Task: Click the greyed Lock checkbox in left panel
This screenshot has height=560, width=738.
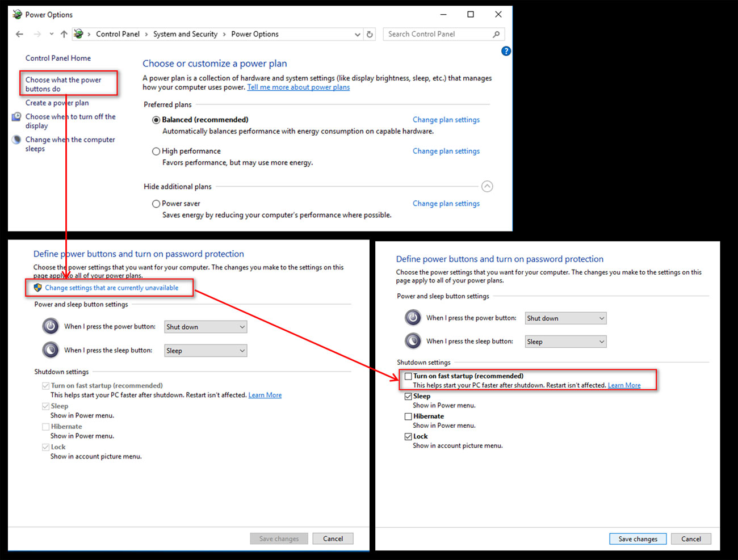Action: coord(45,447)
